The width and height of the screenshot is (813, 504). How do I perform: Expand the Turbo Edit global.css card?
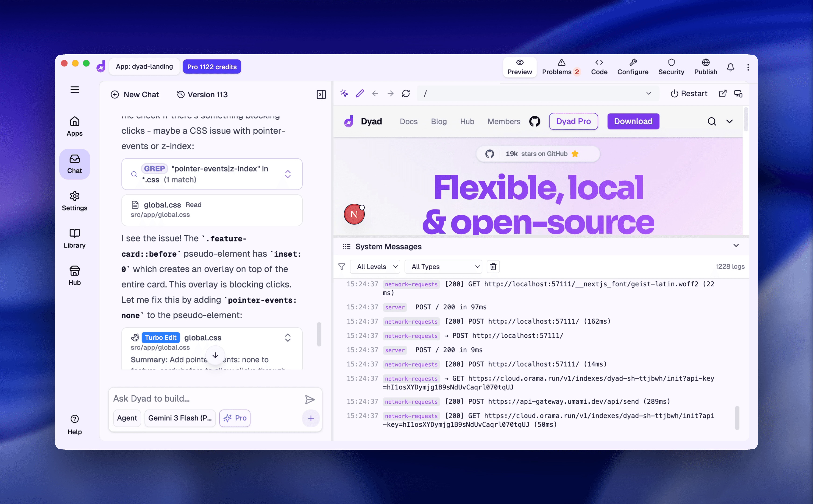click(x=288, y=338)
